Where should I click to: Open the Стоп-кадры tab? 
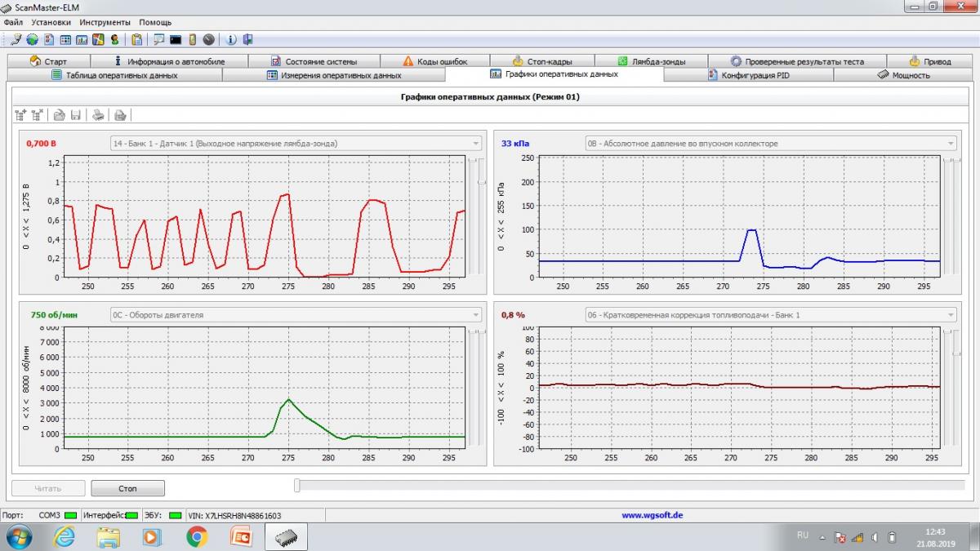[542, 61]
